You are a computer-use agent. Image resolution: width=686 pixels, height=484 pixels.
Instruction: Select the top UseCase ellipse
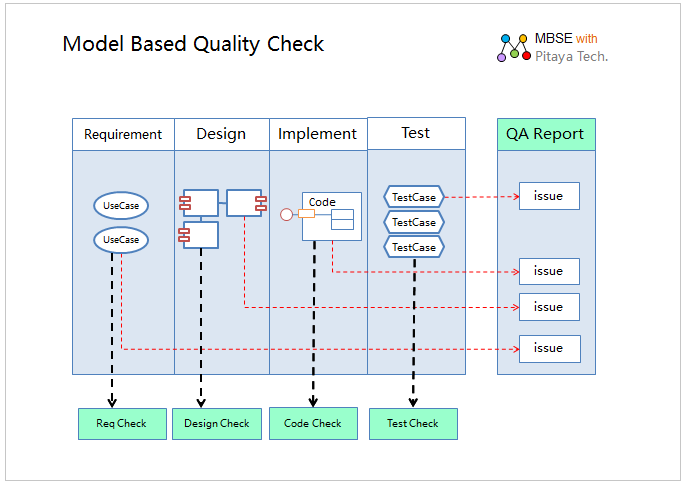(121, 205)
